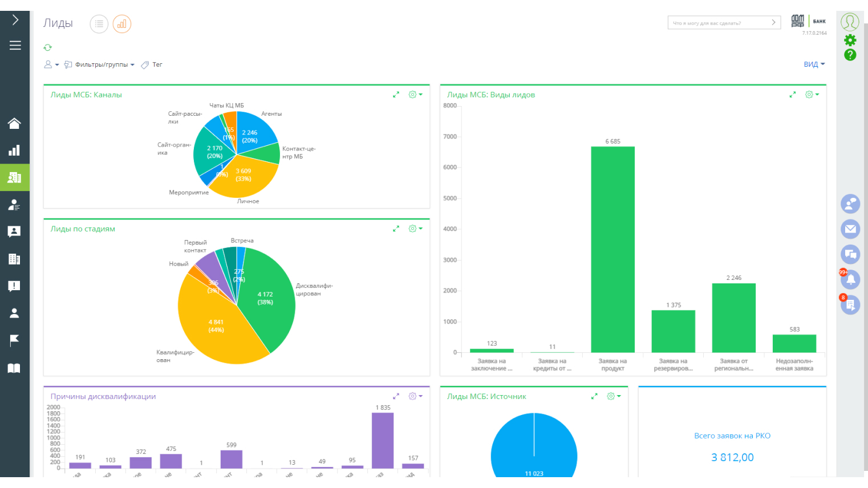
Task: Open settings gear of Лиды МСБ: Виды лидов
Action: [812, 95]
